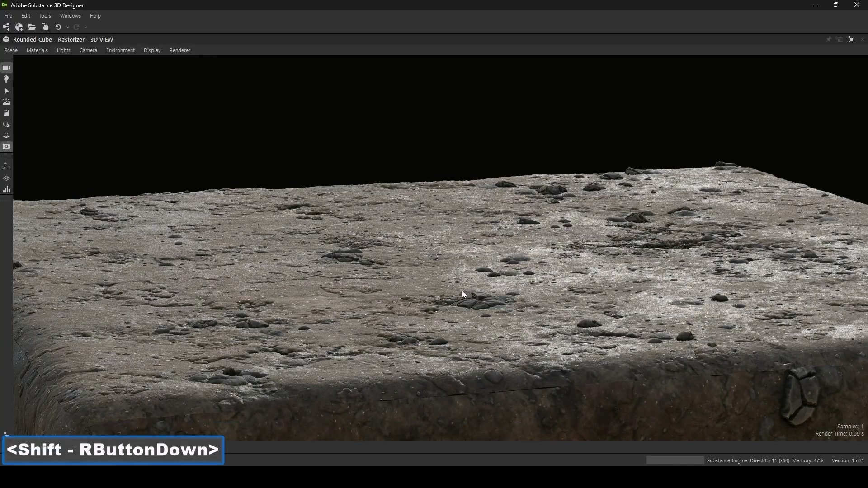This screenshot has height=488, width=868.
Task: Open the Environment dropdown menu
Action: click(120, 50)
